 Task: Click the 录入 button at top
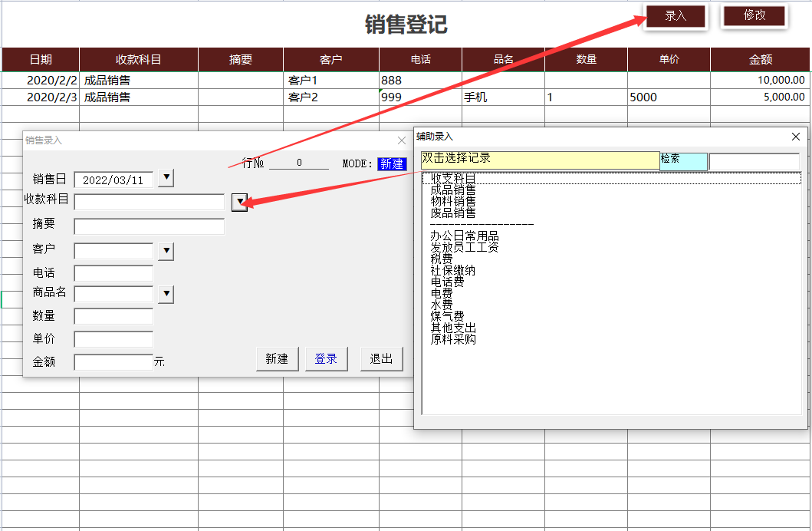point(675,16)
